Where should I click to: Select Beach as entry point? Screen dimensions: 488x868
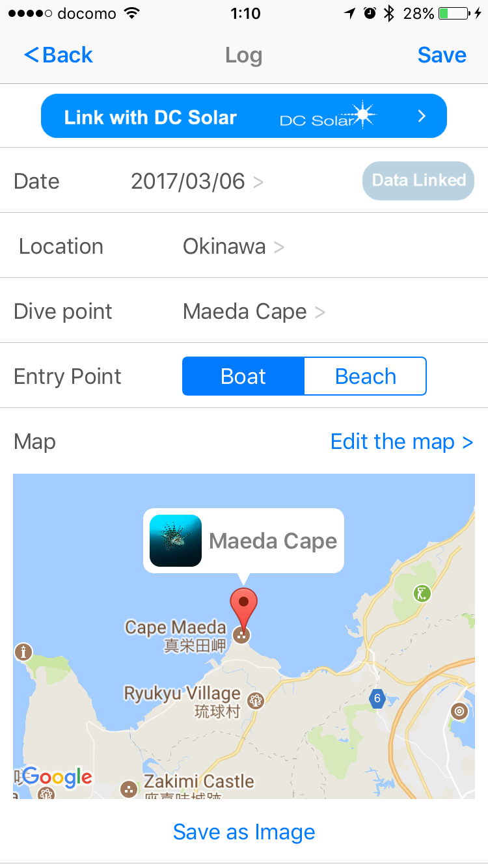pyautogui.click(x=365, y=376)
